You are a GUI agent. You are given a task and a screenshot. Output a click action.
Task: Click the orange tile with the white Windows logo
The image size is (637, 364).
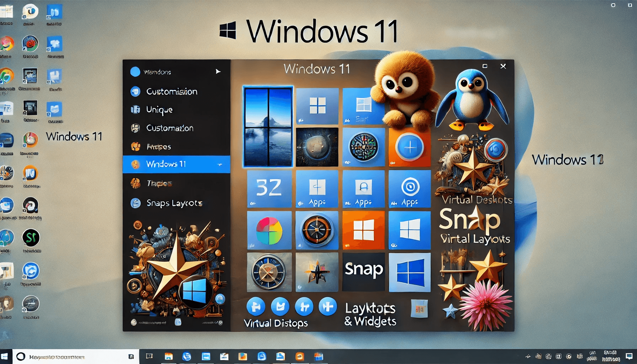(x=363, y=230)
